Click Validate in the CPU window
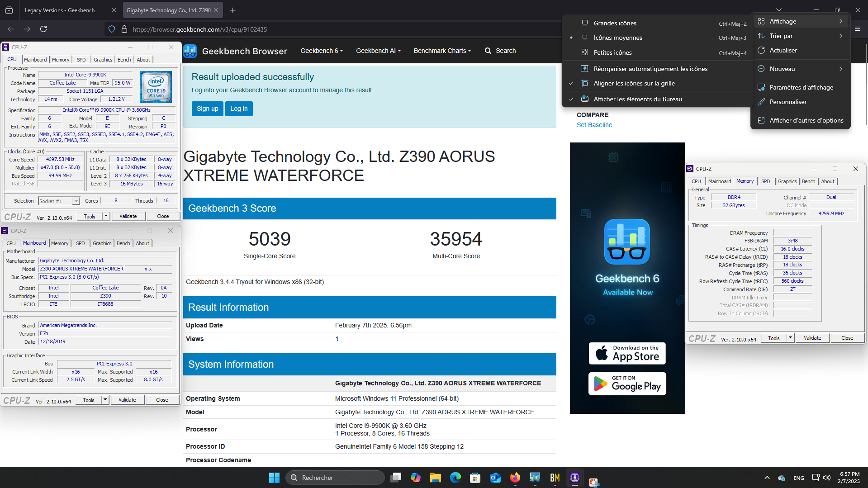868x488 pixels. (128, 216)
